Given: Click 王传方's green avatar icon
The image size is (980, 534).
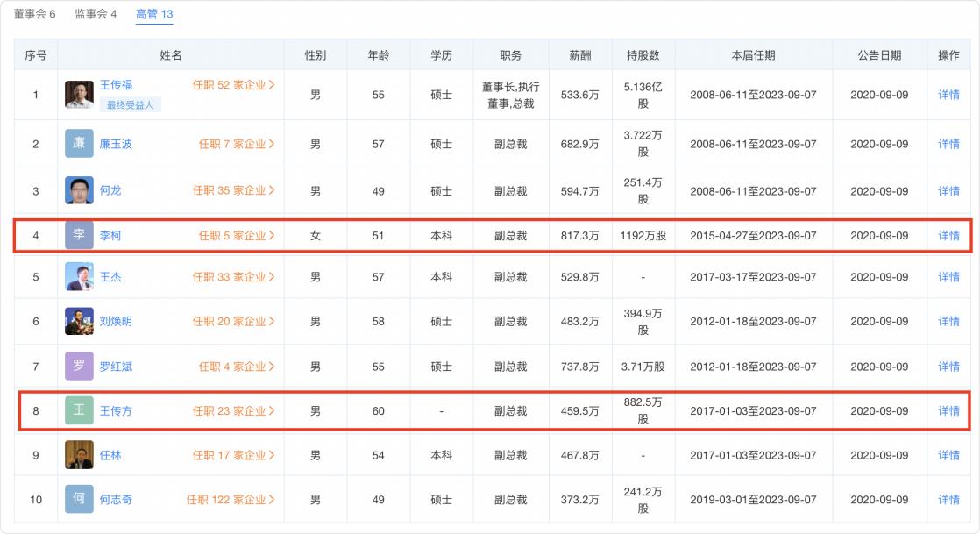Looking at the screenshot, I should click(x=80, y=409).
